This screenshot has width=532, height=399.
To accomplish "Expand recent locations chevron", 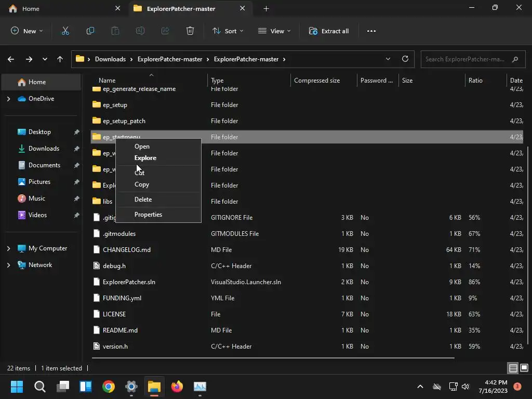I will (x=45, y=59).
